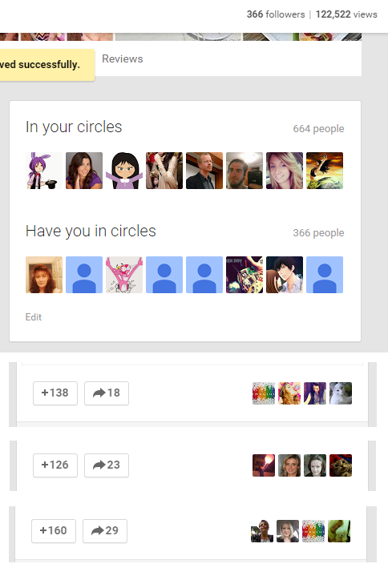Click the red-haired woman avatar in followers
This screenshot has width=388, height=588.
pos(44,275)
